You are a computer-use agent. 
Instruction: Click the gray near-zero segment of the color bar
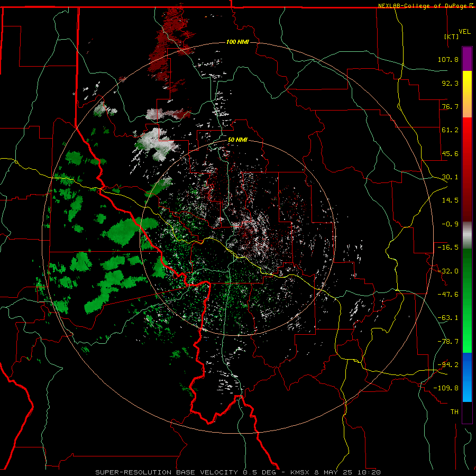pos(467,235)
